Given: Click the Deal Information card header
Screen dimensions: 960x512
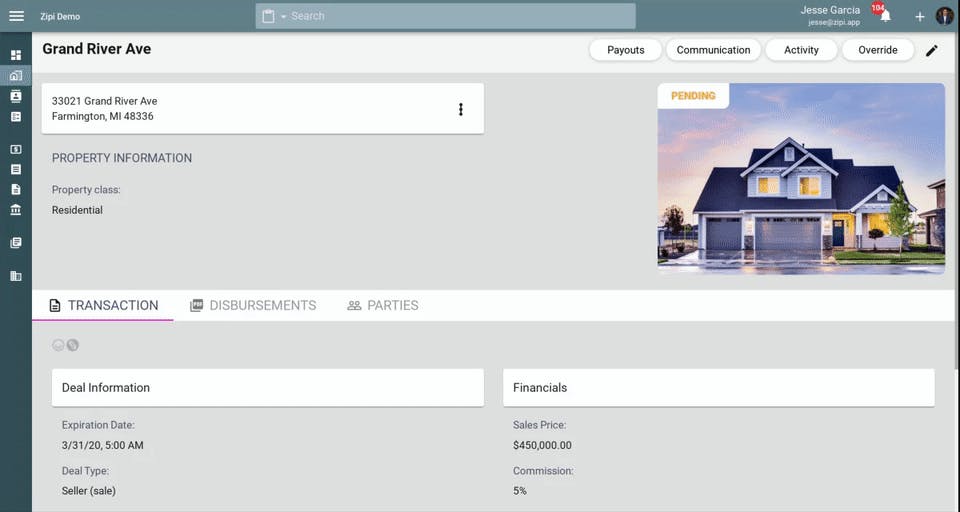Looking at the screenshot, I should [x=268, y=387].
